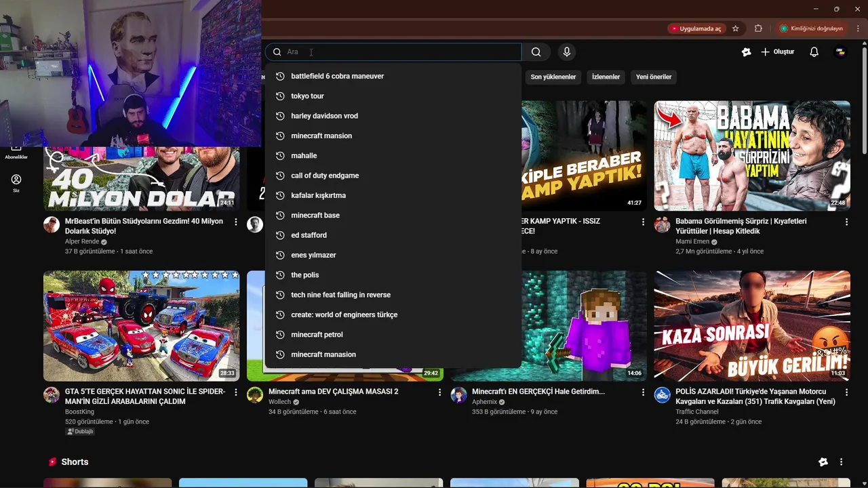This screenshot has width=868, height=488.
Task: Open more options for DEV ÇALIŞMA MASASI video
Action: click(439, 392)
